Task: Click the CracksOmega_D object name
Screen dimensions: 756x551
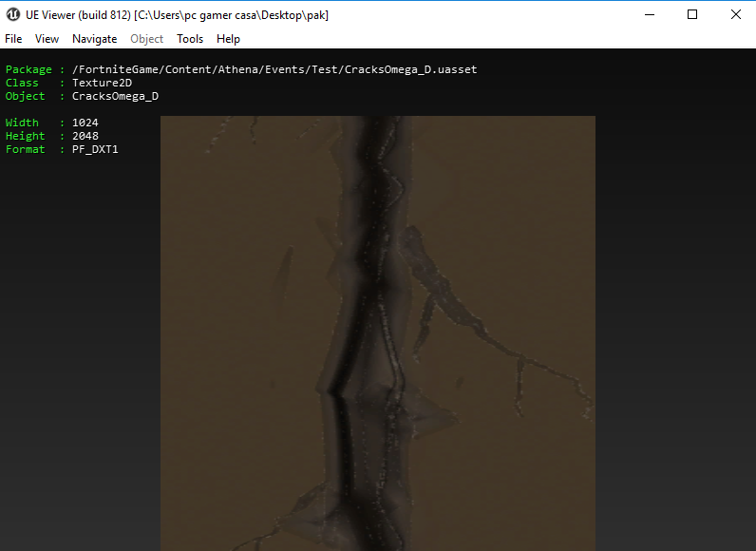Action: pyautogui.click(x=115, y=96)
